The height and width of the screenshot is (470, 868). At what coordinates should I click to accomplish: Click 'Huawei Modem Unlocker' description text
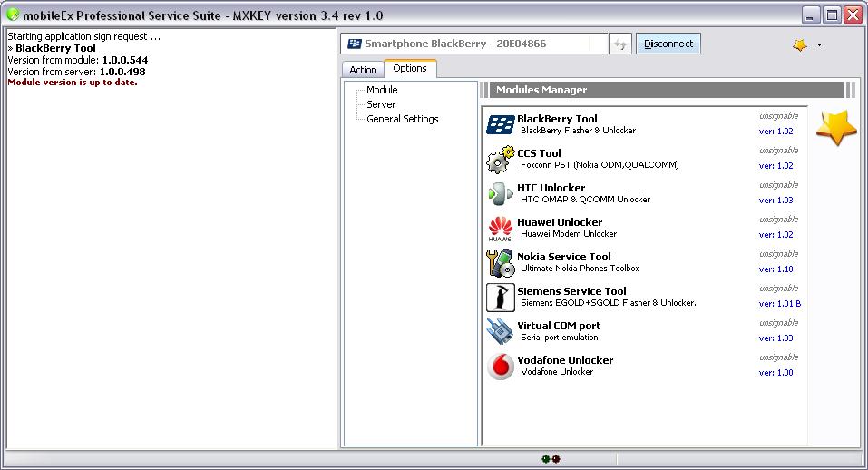coord(569,233)
